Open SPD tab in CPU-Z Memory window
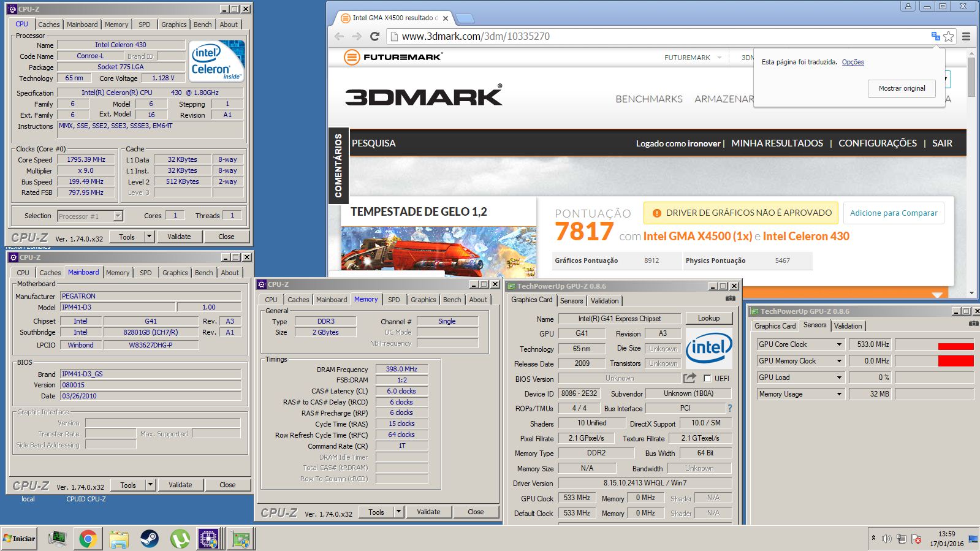Viewport: 980px width, 551px height. [394, 300]
